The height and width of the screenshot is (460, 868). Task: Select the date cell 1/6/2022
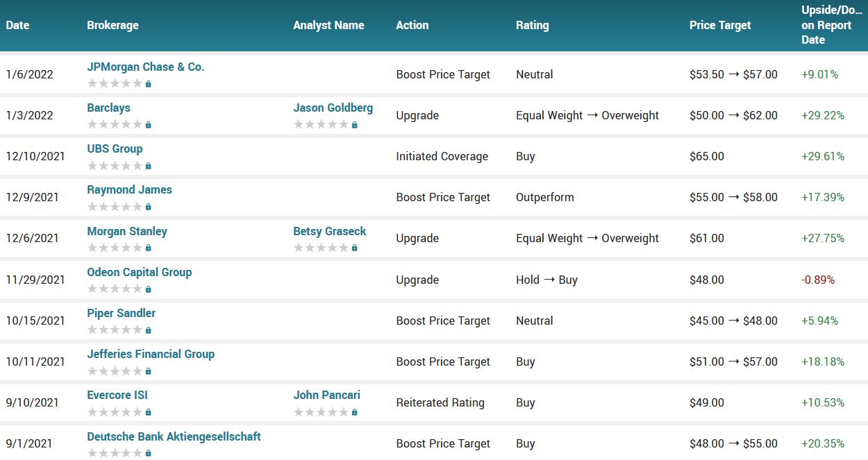coord(29,75)
